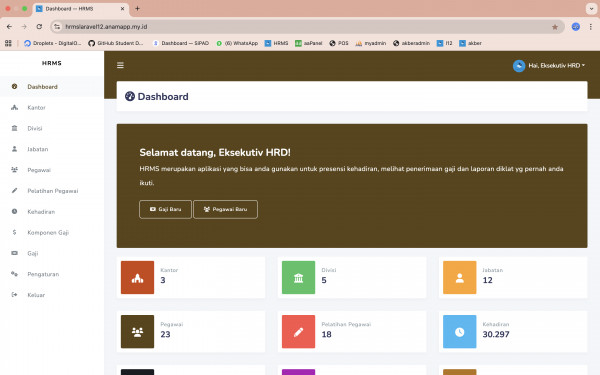600x375 pixels.
Task: Open the HRMS bookmark
Action: (276, 43)
